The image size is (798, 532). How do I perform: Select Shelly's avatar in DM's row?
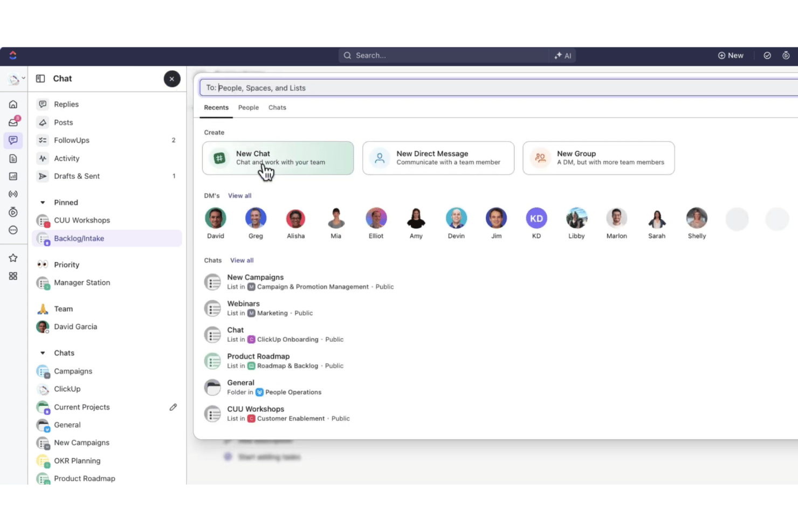click(x=697, y=218)
